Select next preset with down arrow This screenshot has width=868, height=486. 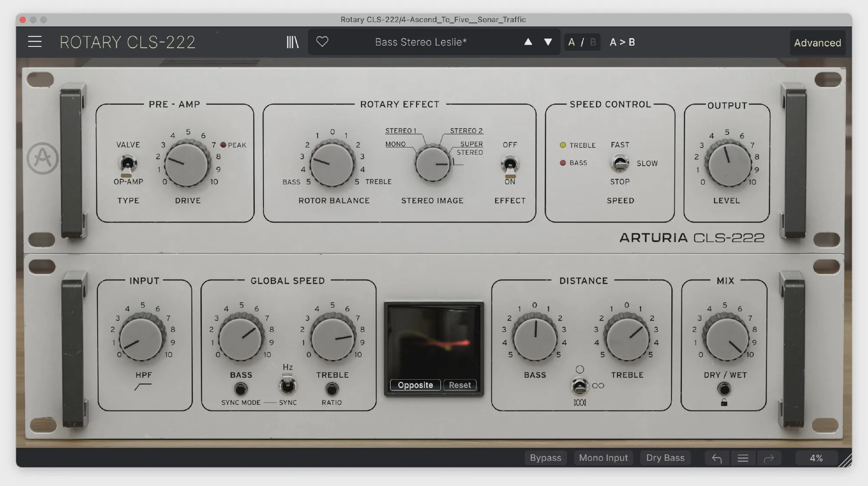pyautogui.click(x=548, y=42)
